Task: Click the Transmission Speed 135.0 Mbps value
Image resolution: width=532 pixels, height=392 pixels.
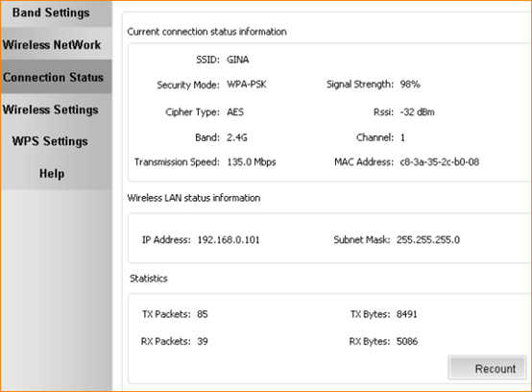Action: 252,161
